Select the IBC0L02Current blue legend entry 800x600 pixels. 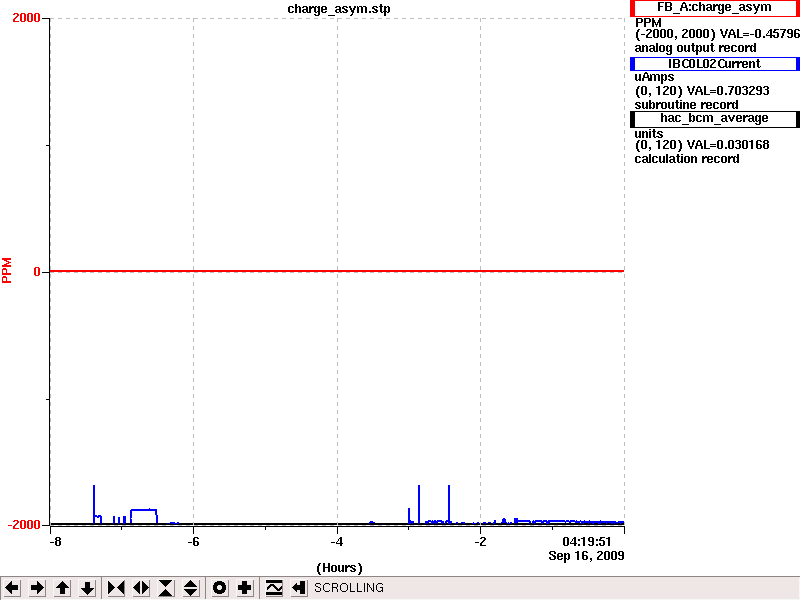(714, 64)
